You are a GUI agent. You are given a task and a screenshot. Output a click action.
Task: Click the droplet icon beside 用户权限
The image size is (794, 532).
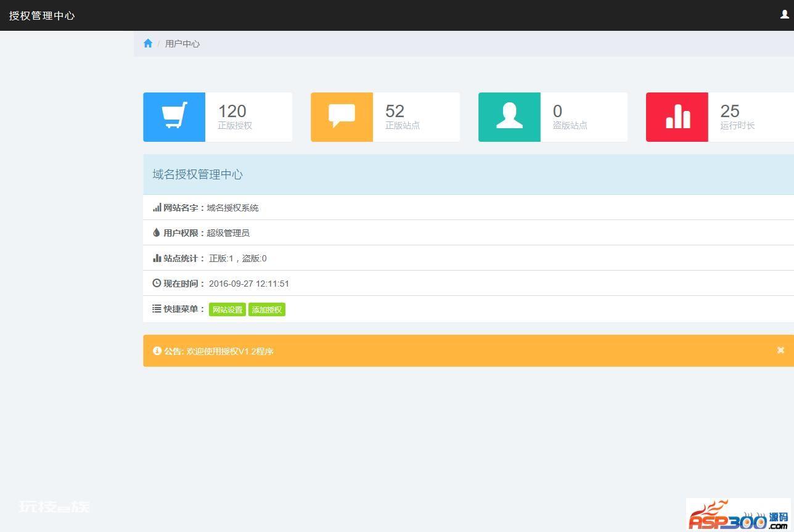point(157,233)
